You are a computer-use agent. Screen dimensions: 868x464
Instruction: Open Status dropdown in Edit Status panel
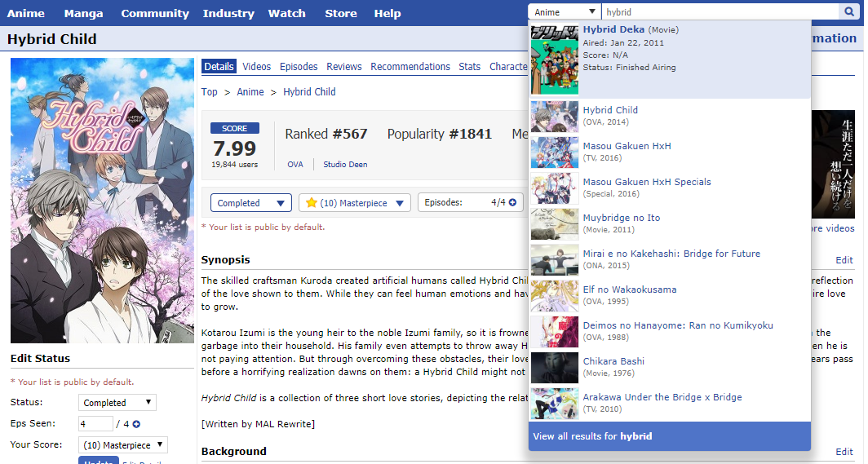[117, 403]
